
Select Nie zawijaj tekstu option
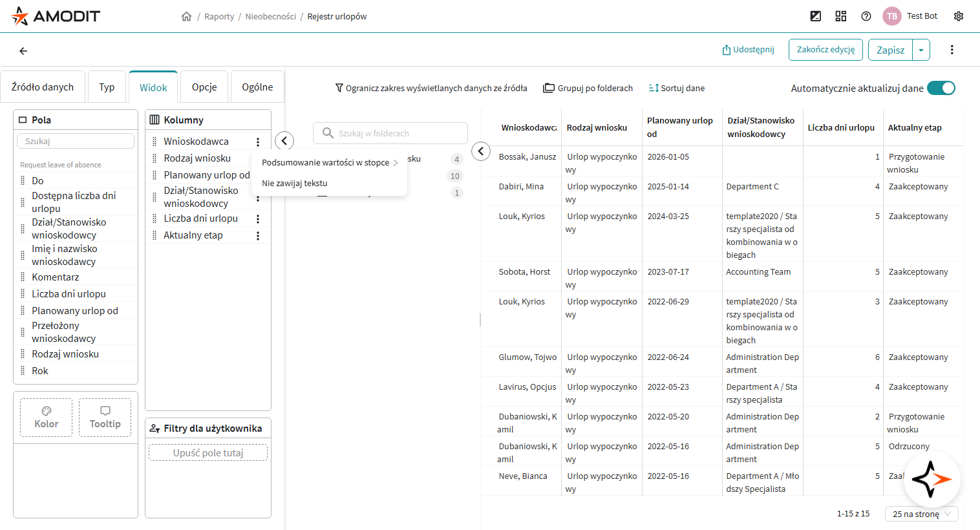click(x=295, y=184)
